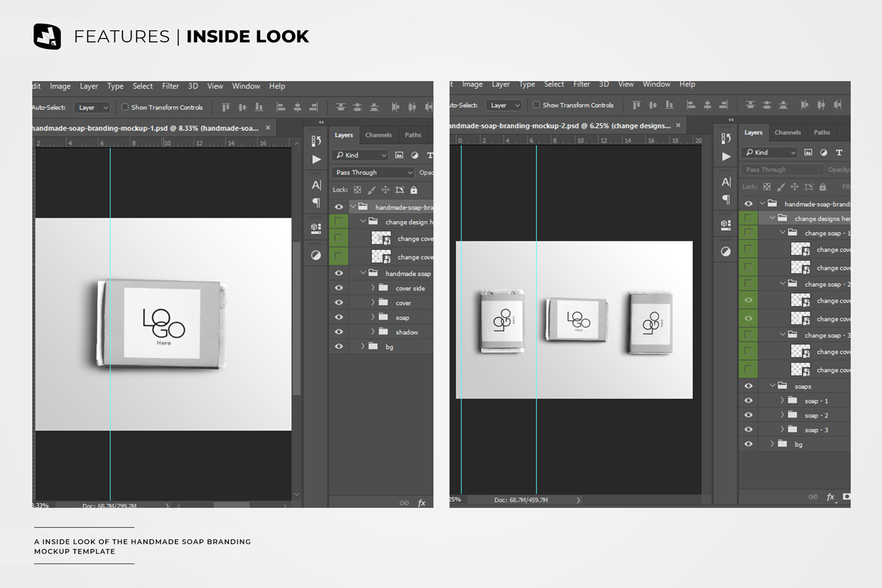Toggle visibility of 'soap - 2' group

(x=748, y=415)
